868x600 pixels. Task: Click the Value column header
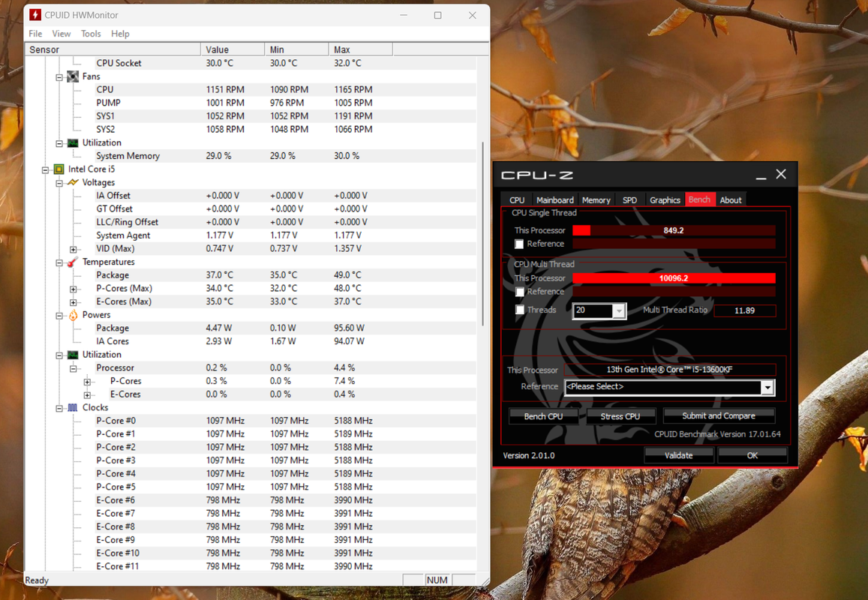point(233,49)
